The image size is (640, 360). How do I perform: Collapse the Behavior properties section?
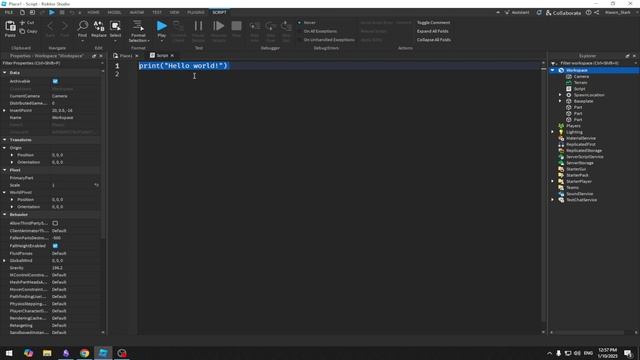tap(4, 214)
